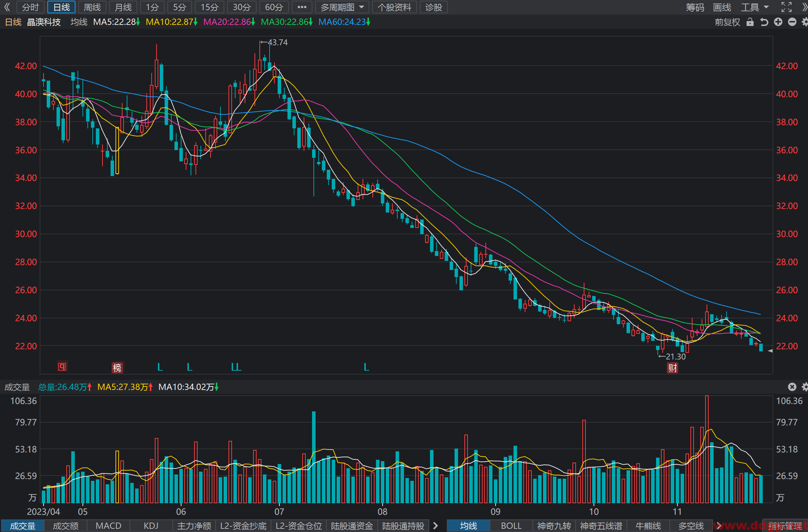Click the double-chevron forward icon at top right
808x532 pixels.
(804, 7)
